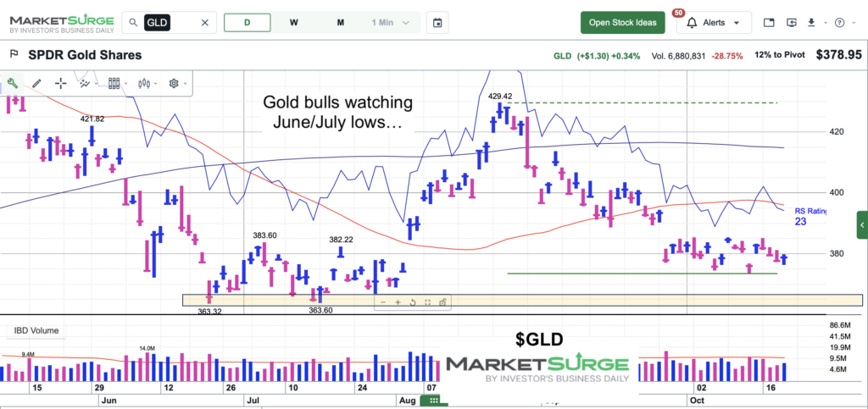Click the GLD (+$1.30) +0.34% quote
This screenshot has width=868, height=409.
pos(597,55)
